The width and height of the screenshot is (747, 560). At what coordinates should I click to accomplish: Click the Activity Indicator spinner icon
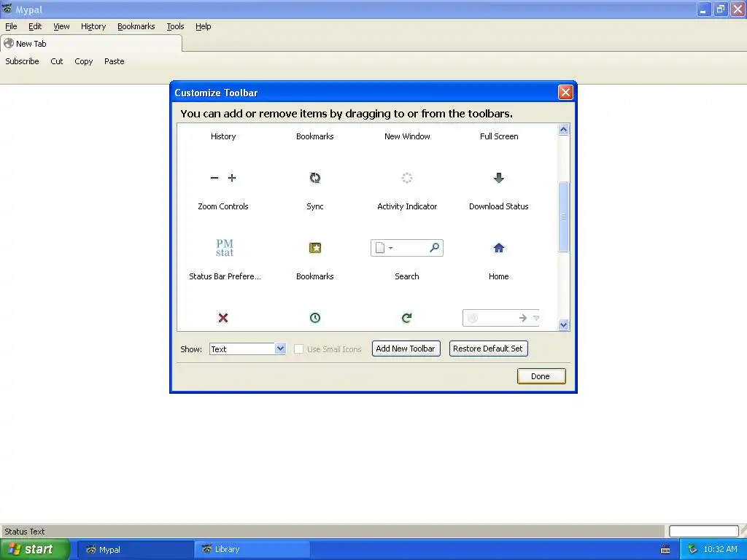[407, 178]
